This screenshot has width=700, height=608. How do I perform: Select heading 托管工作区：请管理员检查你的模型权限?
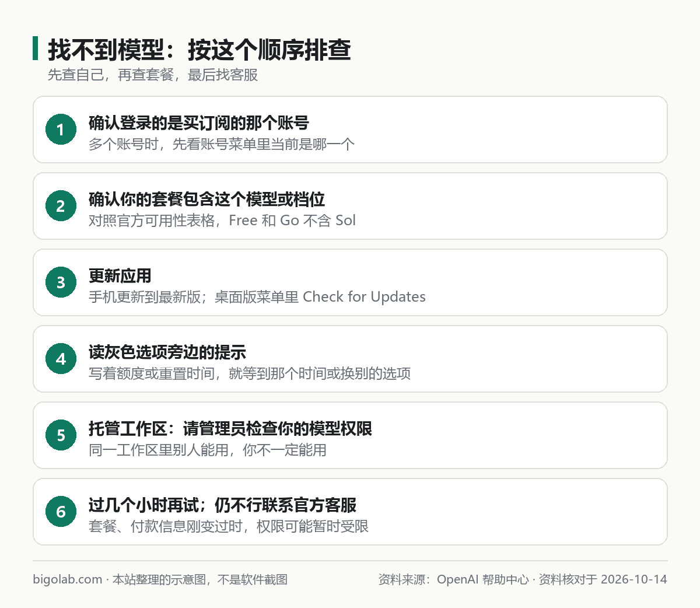click(x=230, y=429)
